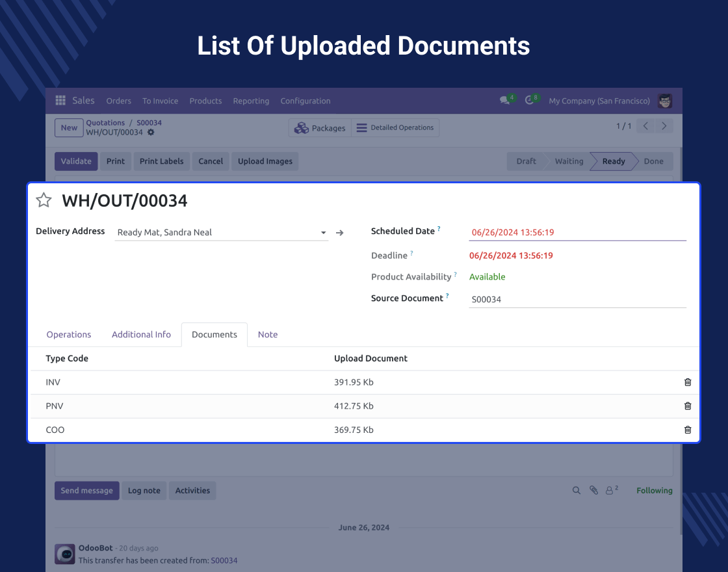The width and height of the screenshot is (728, 572).
Task: Open the Packages smart button
Action: pos(320,127)
